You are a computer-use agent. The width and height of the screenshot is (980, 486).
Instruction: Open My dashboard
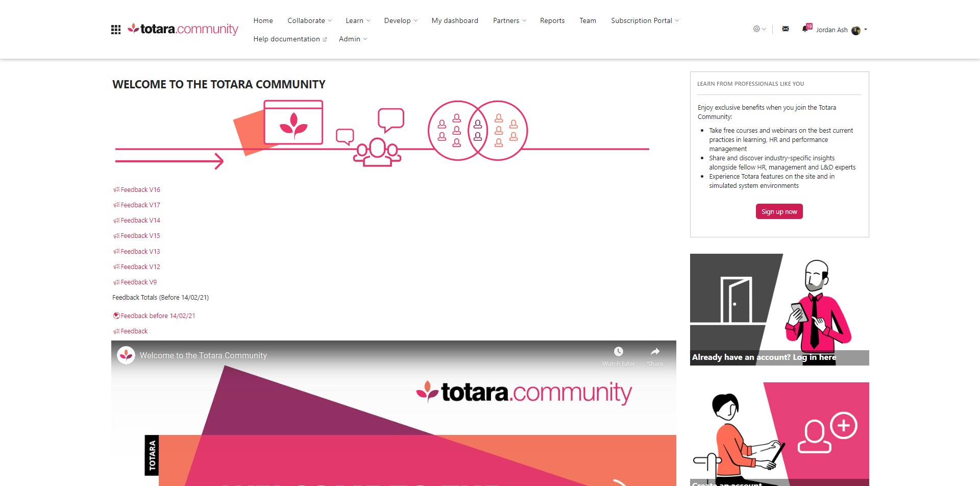coord(455,20)
